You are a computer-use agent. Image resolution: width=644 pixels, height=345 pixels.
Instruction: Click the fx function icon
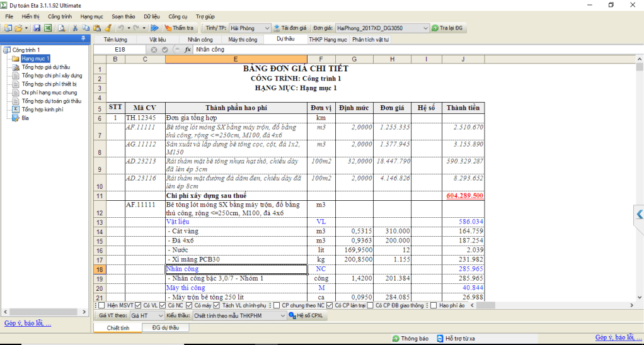[187, 49]
